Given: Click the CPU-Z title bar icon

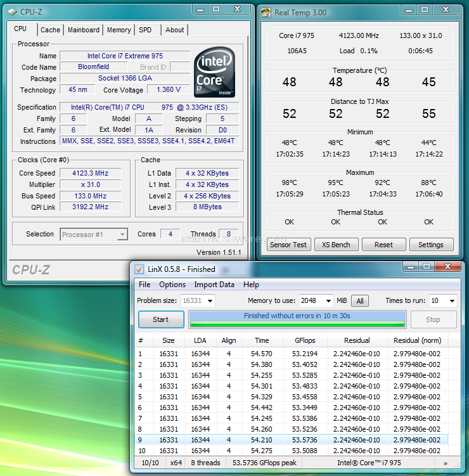Looking at the screenshot, I should coord(12,12).
